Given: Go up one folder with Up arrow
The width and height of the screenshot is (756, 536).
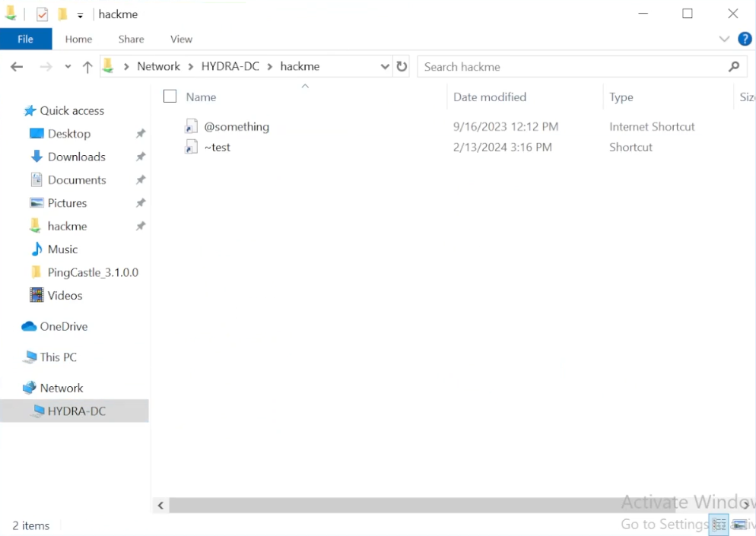Looking at the screenshot, I should point(87,67).
